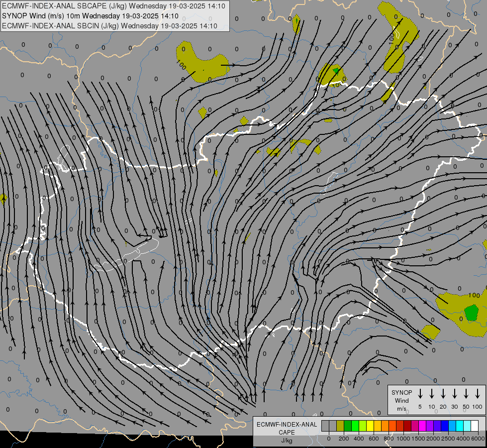Pick the white swatch at scale end
Viewport: 487px width, 448px height.
(x=475, y=426)
